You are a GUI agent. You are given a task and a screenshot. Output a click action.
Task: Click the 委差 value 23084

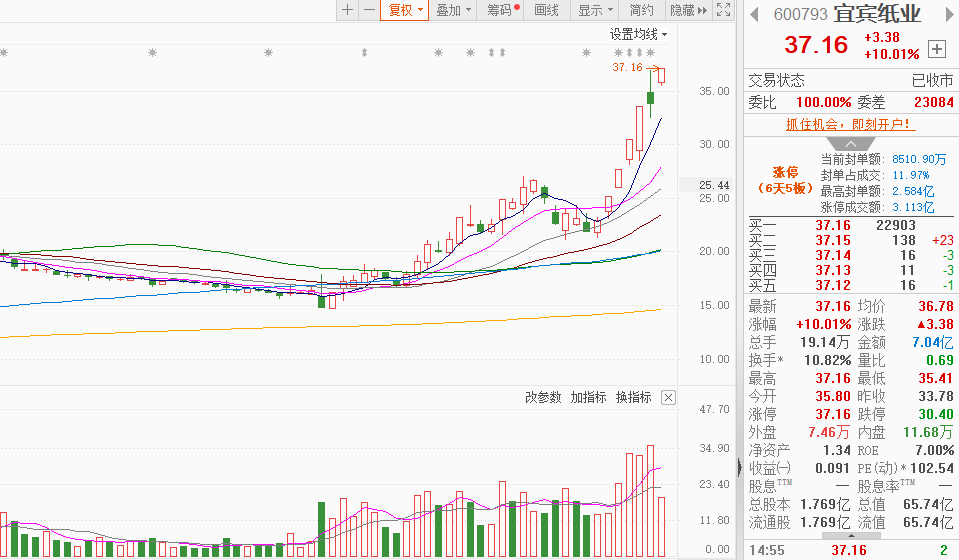pyautogui.click(x=933, y=102)
